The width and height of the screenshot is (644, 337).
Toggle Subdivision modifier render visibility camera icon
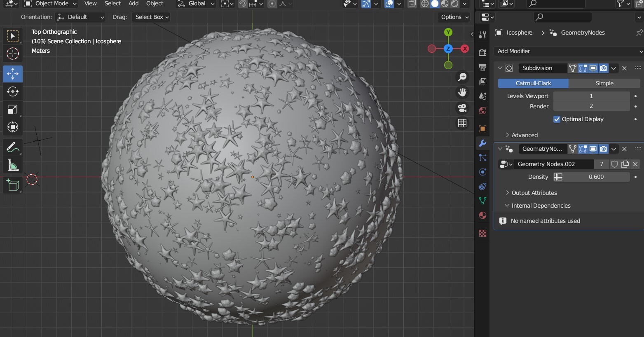[603, 68]
